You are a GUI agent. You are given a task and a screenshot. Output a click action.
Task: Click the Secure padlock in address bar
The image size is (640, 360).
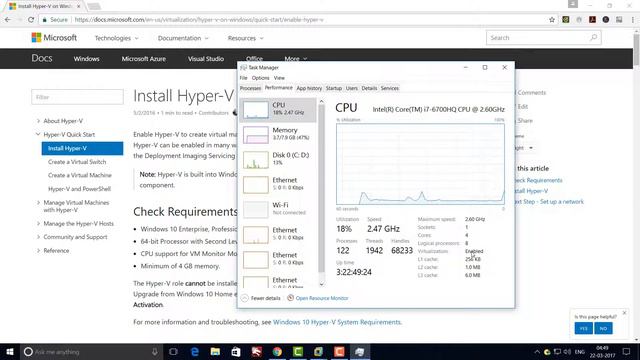(44, 20)
